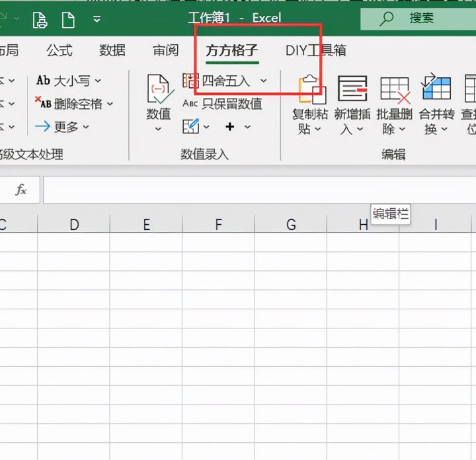Click the fx insert function icon

21,190
